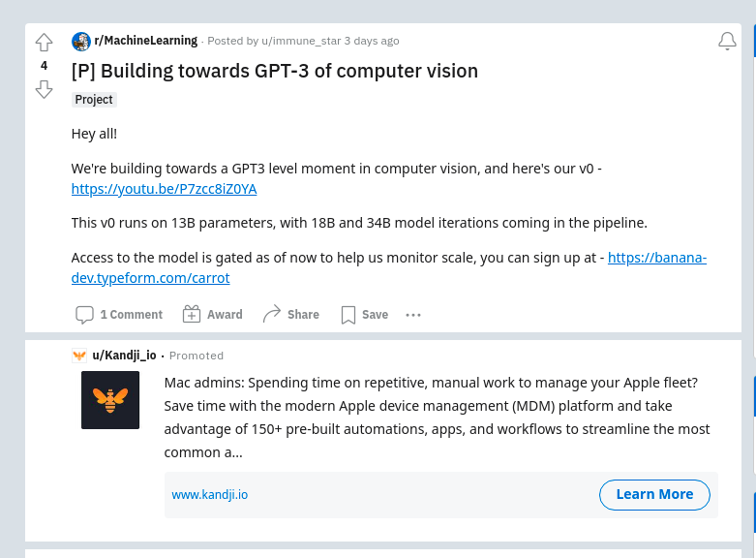Viewport: 756px width, 558px height.
Task: Click the small Kandji avatar icon
Action: click(x=79, y=356)
